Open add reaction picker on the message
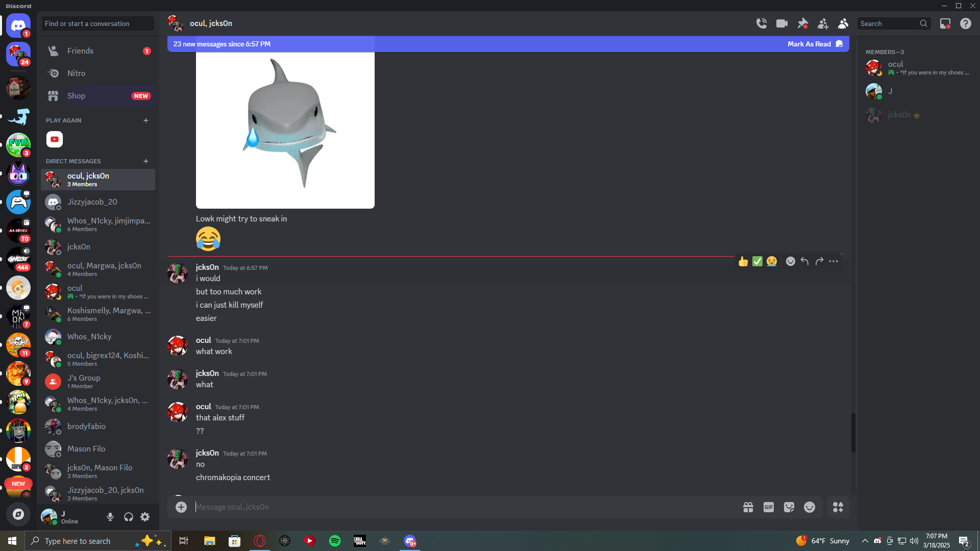Screen dimensions: 980x551 [x=791, y=262]
